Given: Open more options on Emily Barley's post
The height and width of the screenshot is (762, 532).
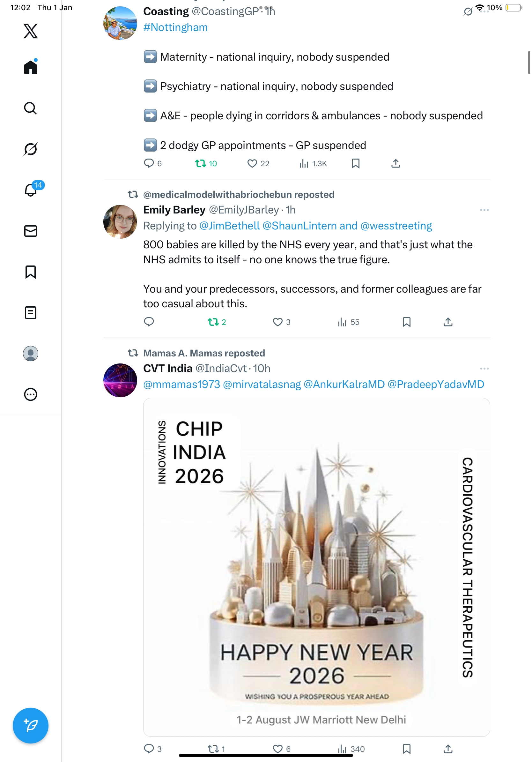Looking at the screenshot, I should (484, 210).
